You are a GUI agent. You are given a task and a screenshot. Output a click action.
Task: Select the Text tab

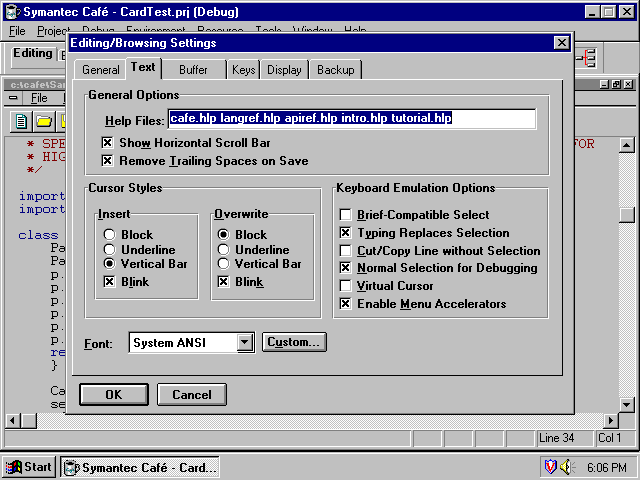pos(143,68)
